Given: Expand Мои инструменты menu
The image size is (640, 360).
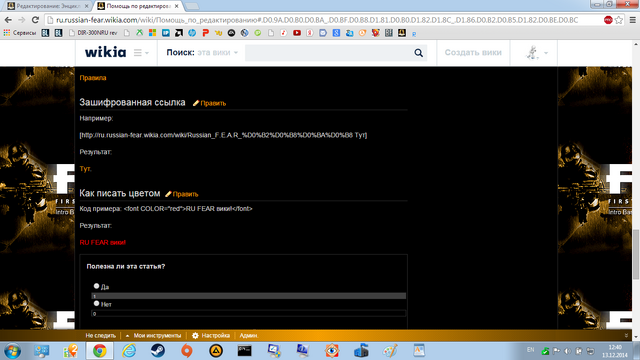Looking at the screenshot, I should [x=153, y=336].
